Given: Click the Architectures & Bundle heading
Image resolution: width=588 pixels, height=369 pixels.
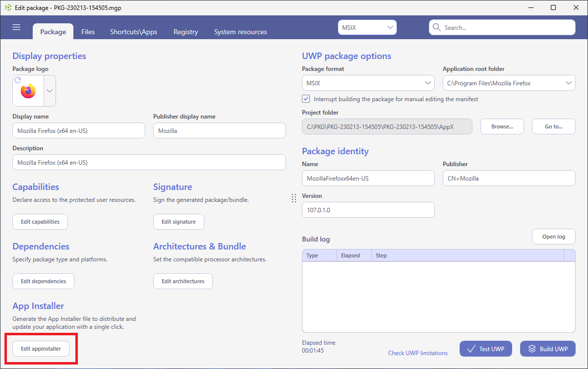Looking at the screenshot, I should pos(199,246).
